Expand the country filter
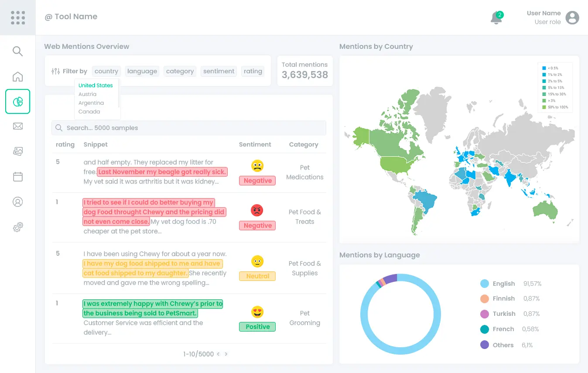The width and height of the screenshot is (588, 373). click(x=106, y=71)
